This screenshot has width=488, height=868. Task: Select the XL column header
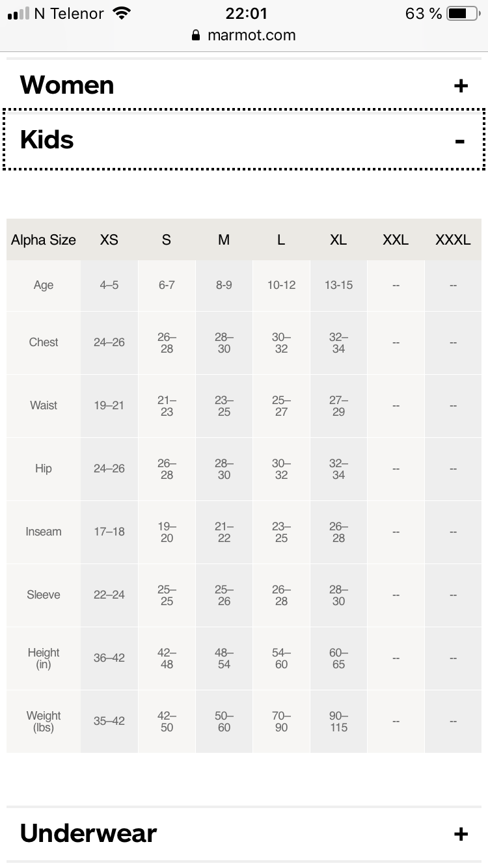pos(338,240)
